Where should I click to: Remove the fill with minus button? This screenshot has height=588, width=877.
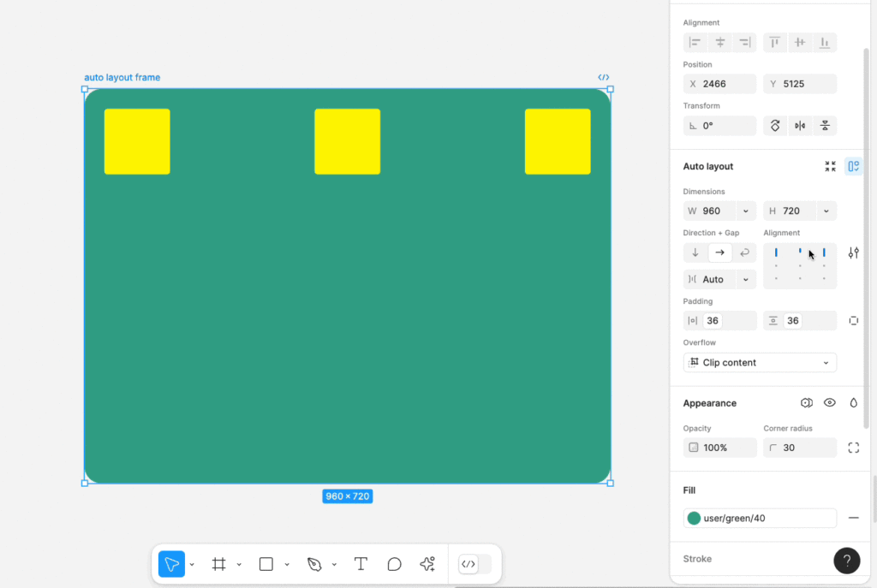[853, 518]
